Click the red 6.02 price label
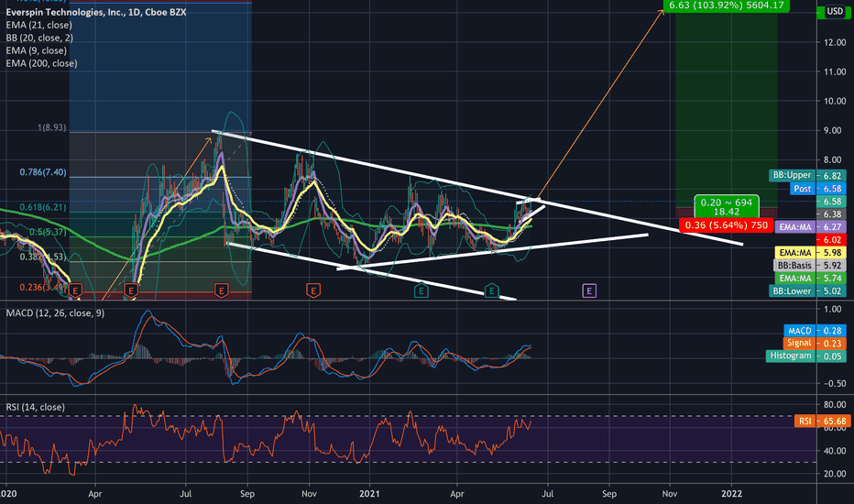This screenshot has width=854, height=504. pos(832,240)
